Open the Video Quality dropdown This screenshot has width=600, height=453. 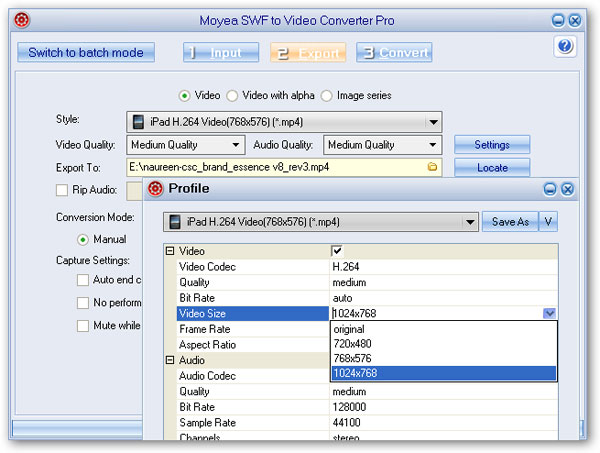pyautogui.click(x=236, y=145)
